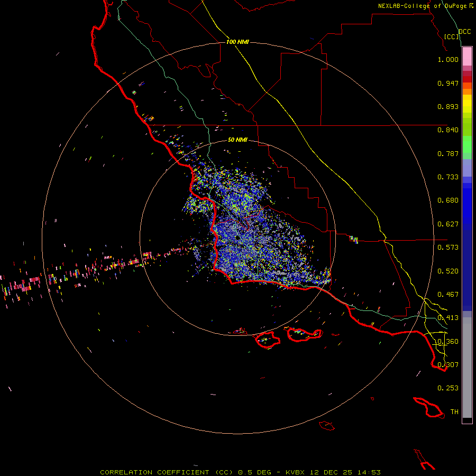Click the Correlation Coefficient KVBX caption at bottom
476x476 pixels.
tap(240, 472)
